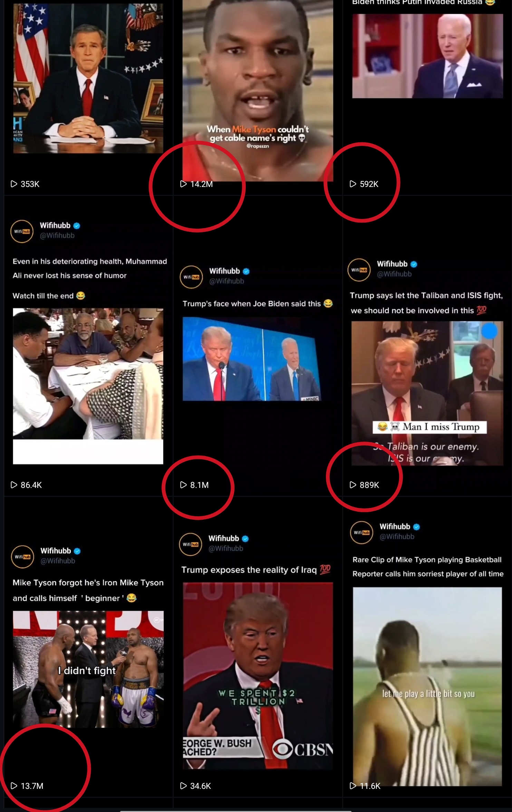Open the Muhammad Ali dinner table video

click(x=88, y=386)
